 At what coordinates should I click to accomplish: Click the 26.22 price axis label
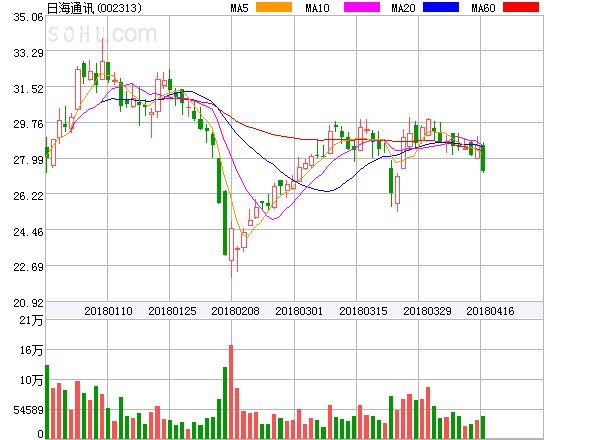click(29, 196)
